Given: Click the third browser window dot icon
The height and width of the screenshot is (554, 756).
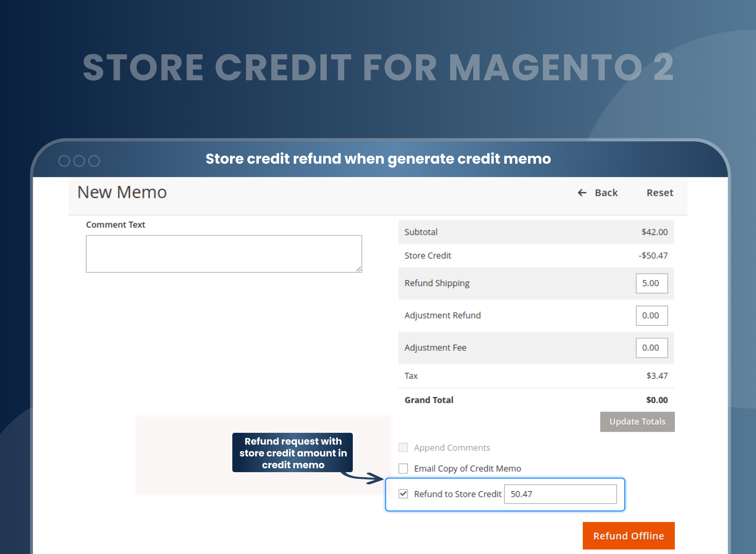Looking at the screenshot, I should (x=94, y=161).
